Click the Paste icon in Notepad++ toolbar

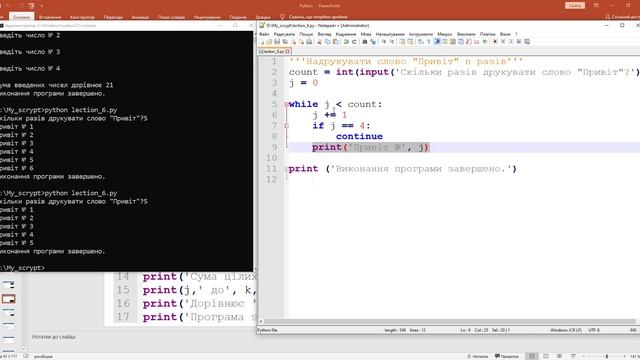pos(335,42)
